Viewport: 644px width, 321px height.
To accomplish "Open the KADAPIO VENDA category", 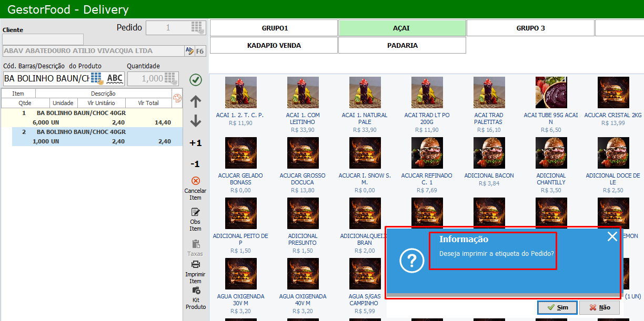I will click(x=274, y=45).
